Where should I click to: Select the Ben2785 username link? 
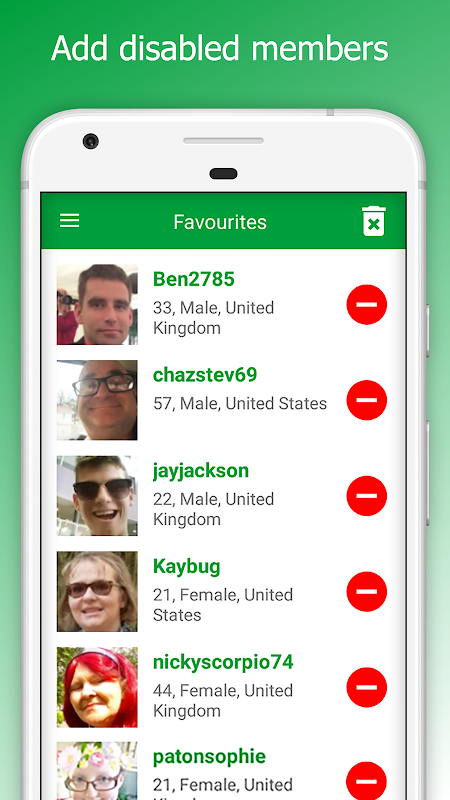(x=194, y=279)
